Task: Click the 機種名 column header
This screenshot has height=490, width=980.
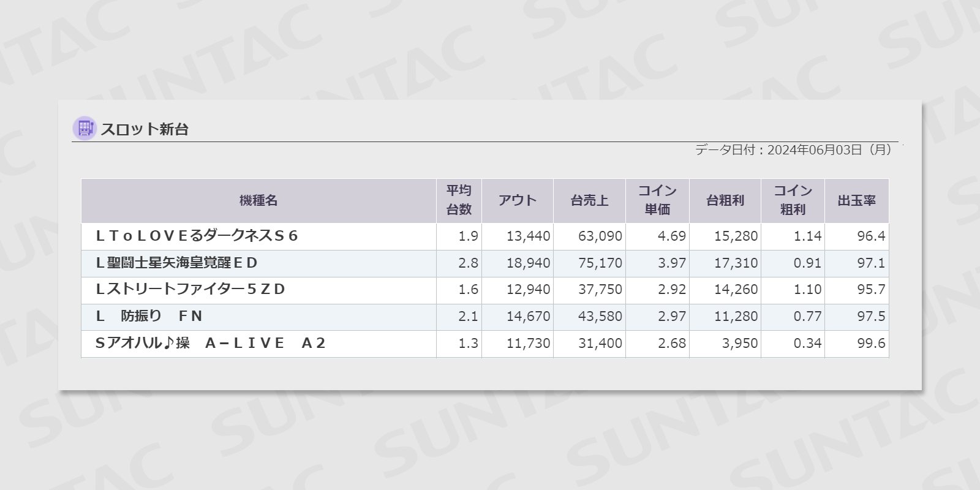Action: click(x=258, y=201)
